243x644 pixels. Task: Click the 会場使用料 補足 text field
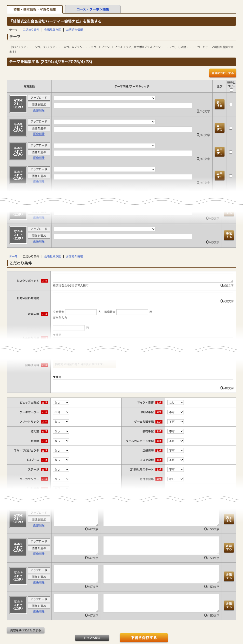pyautogui.click(x=143, y=382)
